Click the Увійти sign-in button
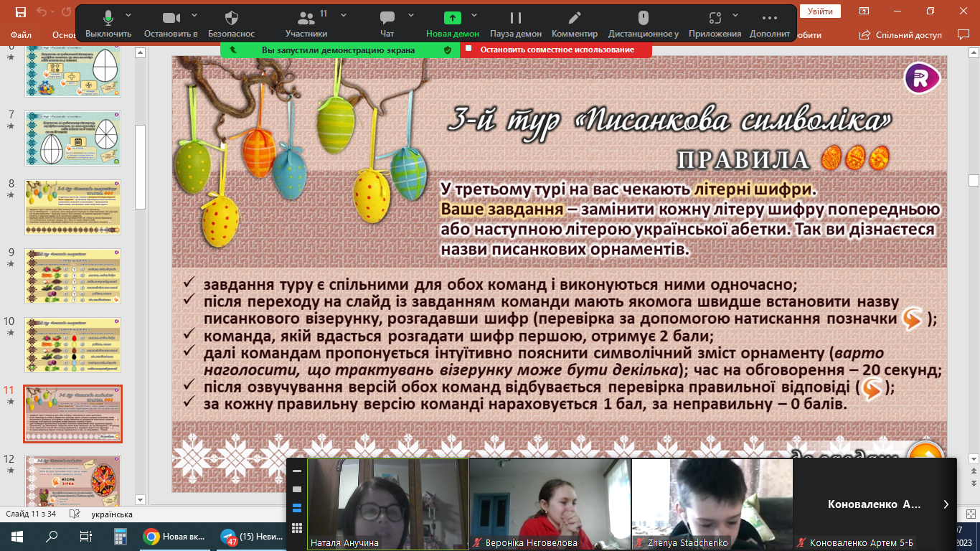 (x=820, y=11)
